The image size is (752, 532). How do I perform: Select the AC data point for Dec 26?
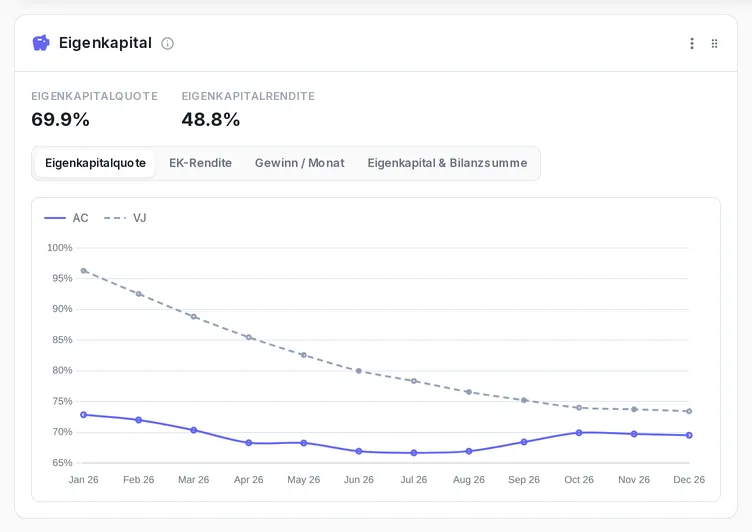(689, 435)
